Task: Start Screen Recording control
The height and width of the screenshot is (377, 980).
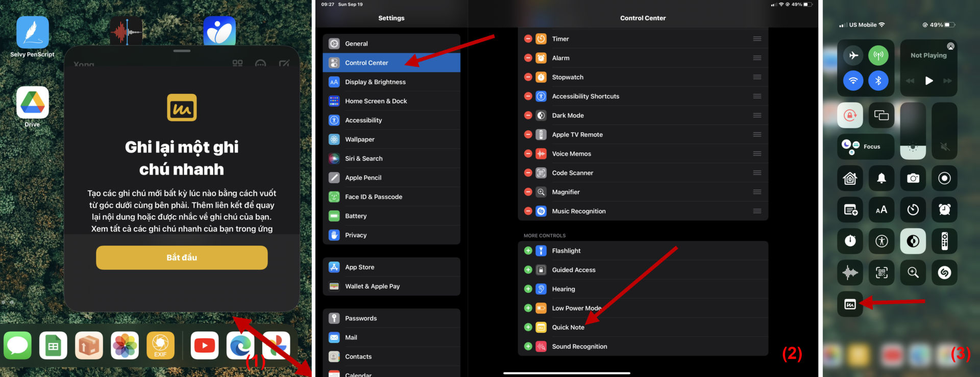Action: pos(944,178)
